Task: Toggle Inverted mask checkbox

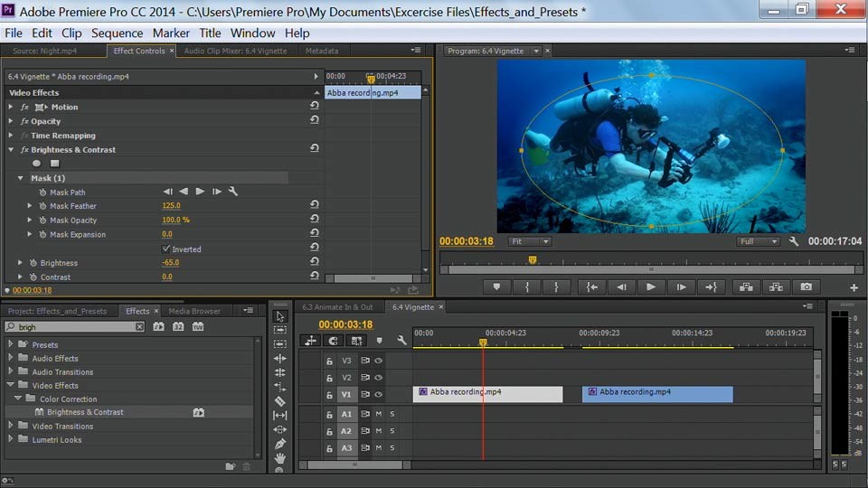Action: tap(166, 249)
